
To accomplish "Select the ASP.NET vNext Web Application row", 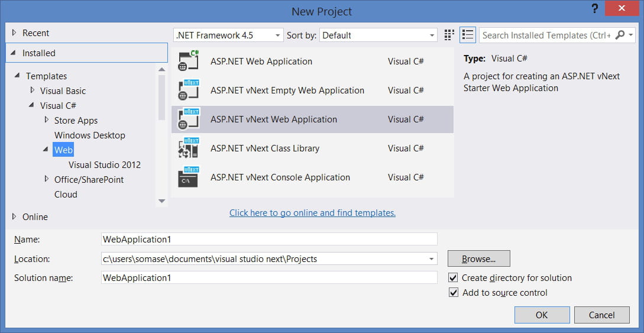I will (313, 119).
